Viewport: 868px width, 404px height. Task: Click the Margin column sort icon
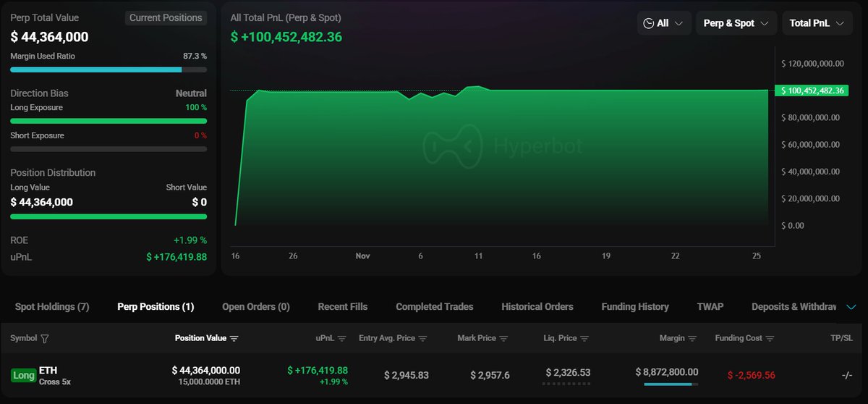[x=692, y=339]
